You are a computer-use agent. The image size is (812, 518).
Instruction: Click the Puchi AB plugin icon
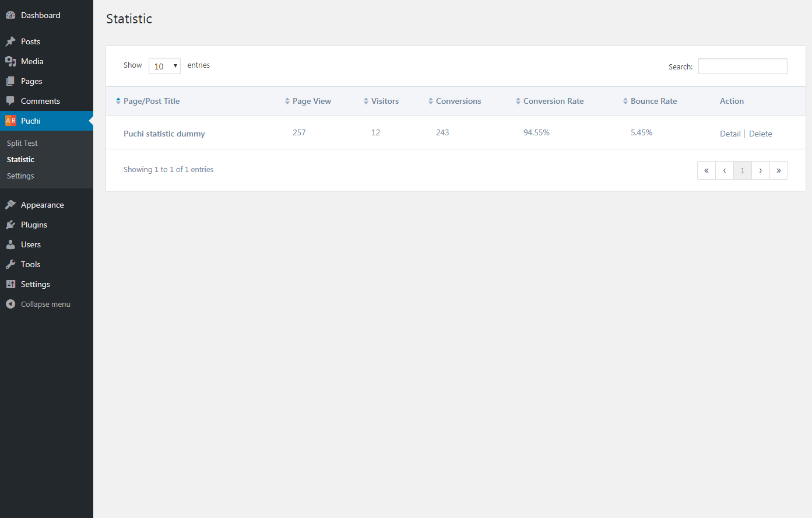pyautogui.click(x=10, y=121)
